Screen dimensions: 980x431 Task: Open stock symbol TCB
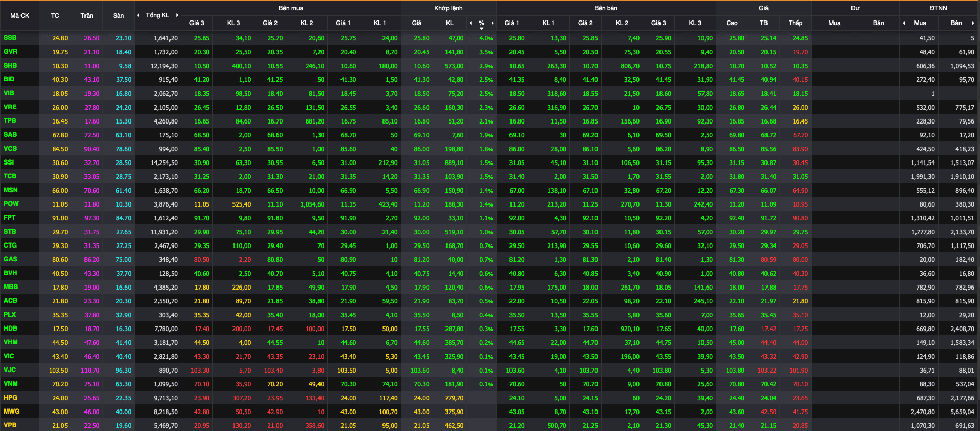tap(10, 176)
